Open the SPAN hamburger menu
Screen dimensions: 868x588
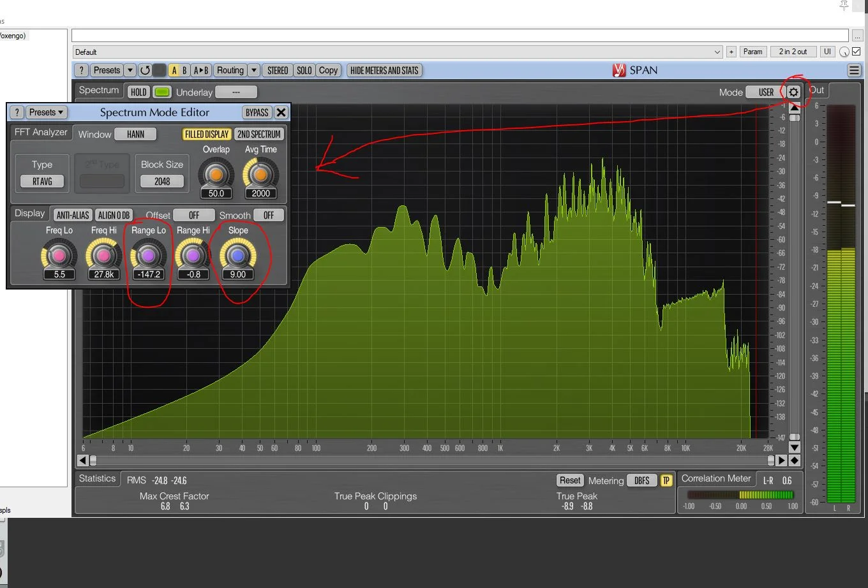coord(853,70)
